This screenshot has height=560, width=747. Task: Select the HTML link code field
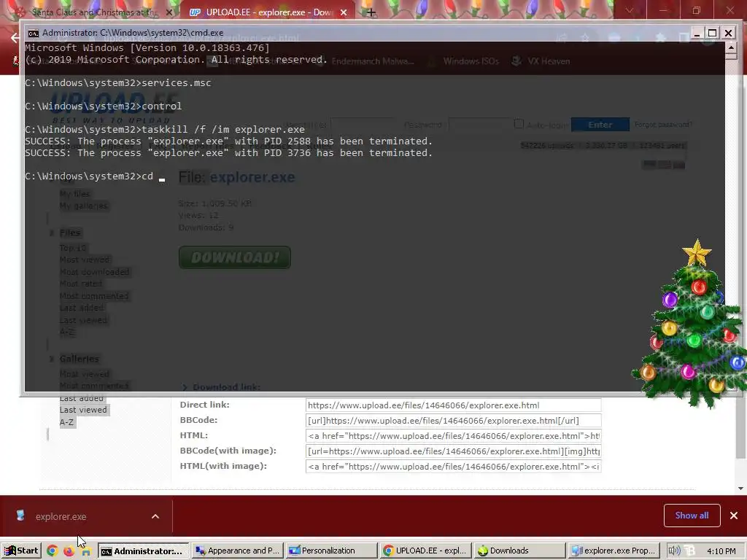pos(453,436)
